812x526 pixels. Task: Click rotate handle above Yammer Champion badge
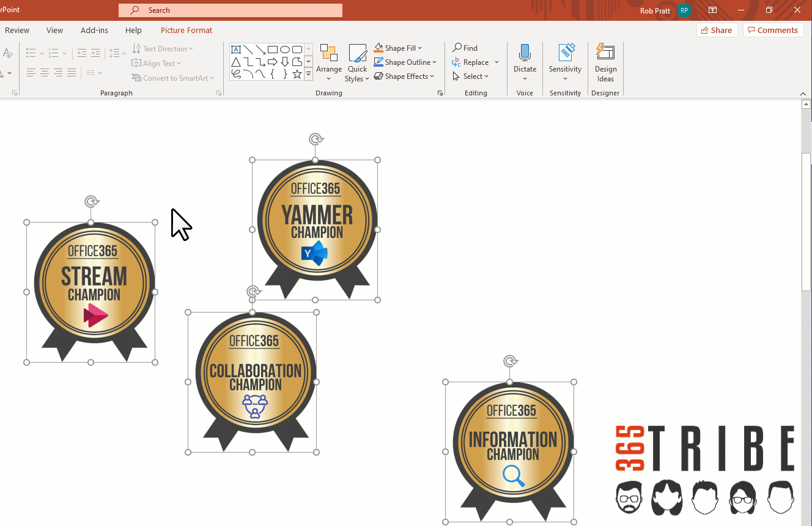316,139
